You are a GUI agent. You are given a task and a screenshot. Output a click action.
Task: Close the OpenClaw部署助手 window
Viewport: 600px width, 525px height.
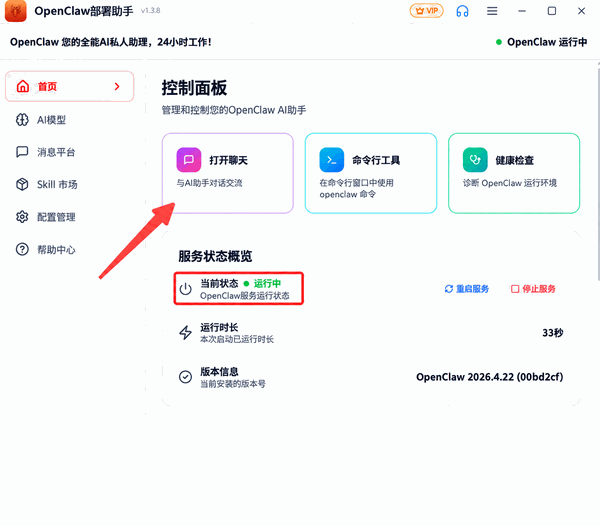(581, 11)
